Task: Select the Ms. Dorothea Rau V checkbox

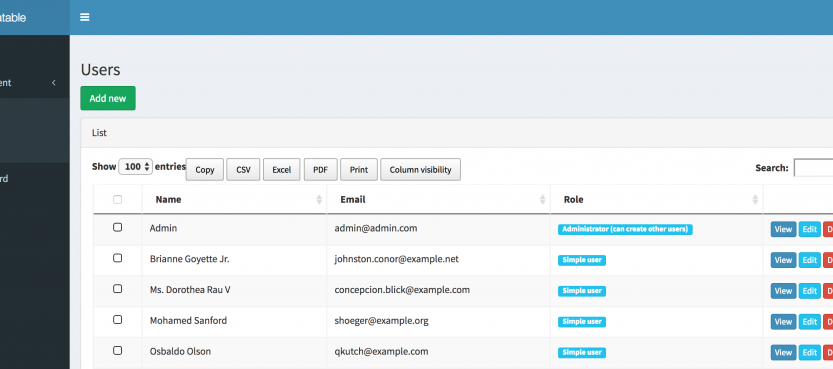Action: tap(117, 289)
